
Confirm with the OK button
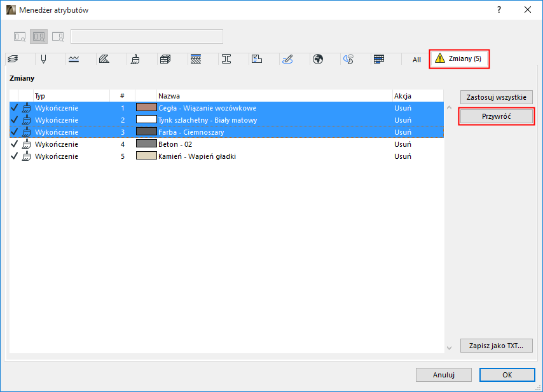click(x=507, y=375)
